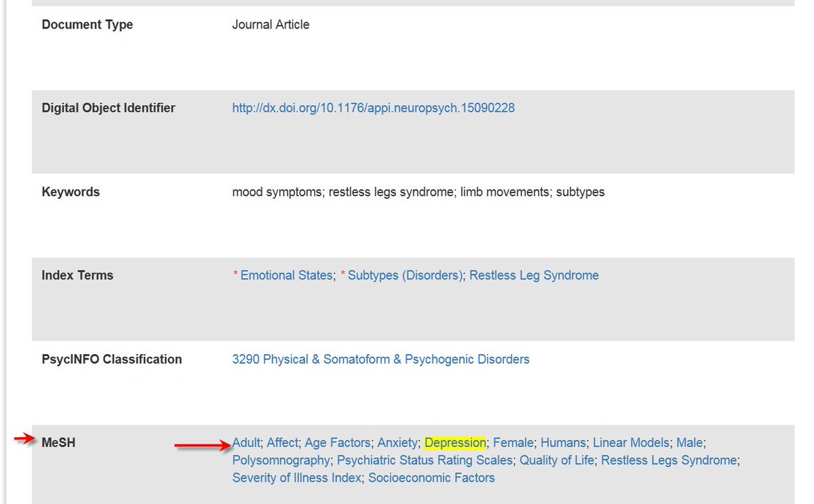
Task: Click the Emotional States index term
Action: [287, 275]
